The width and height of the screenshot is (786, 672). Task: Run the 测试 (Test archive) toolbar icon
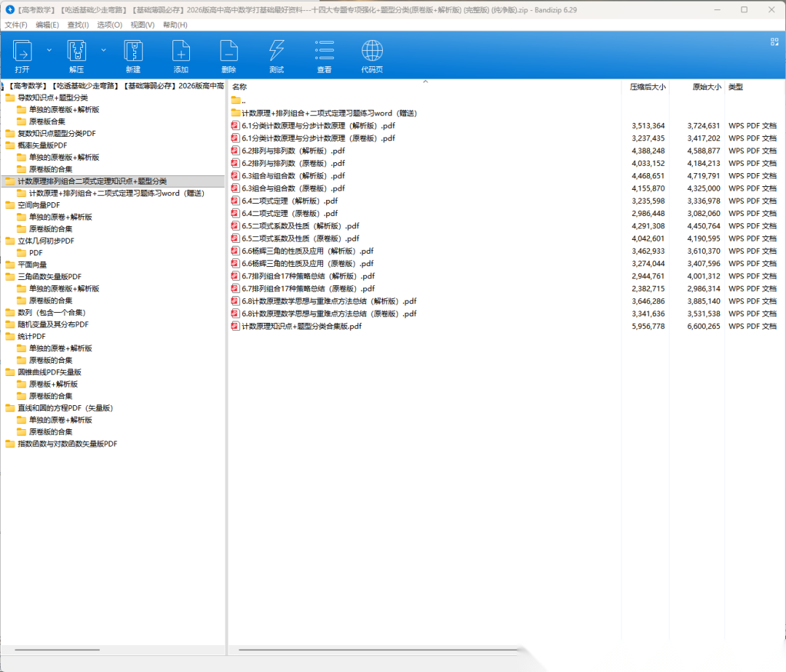277,52
